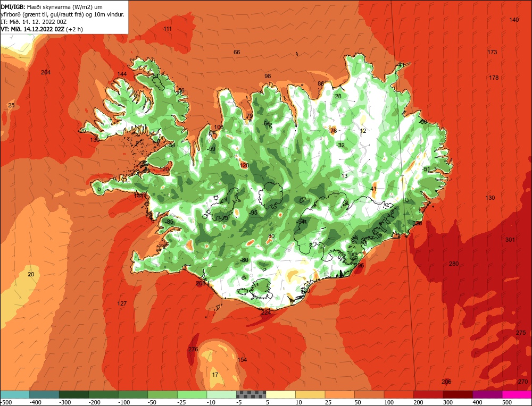Click the map value -60
Image resolution: width=532 pixels, height=406 pixels.
[x=423, y=122]
